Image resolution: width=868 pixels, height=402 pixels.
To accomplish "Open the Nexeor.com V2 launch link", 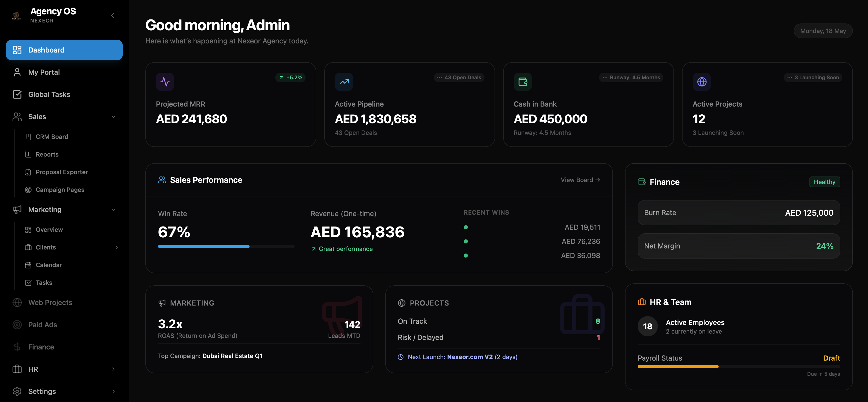I will (470, 357).
